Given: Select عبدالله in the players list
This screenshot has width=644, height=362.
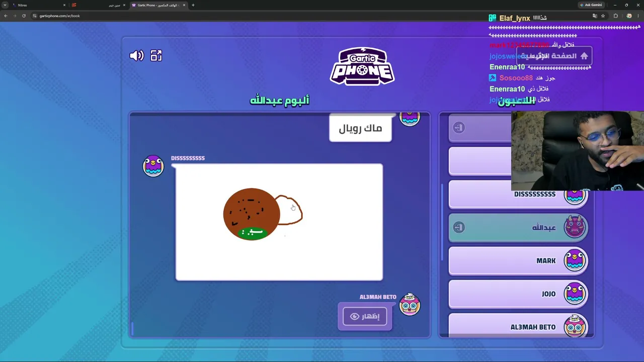Looking at the screenshot, I should point(518,227).
